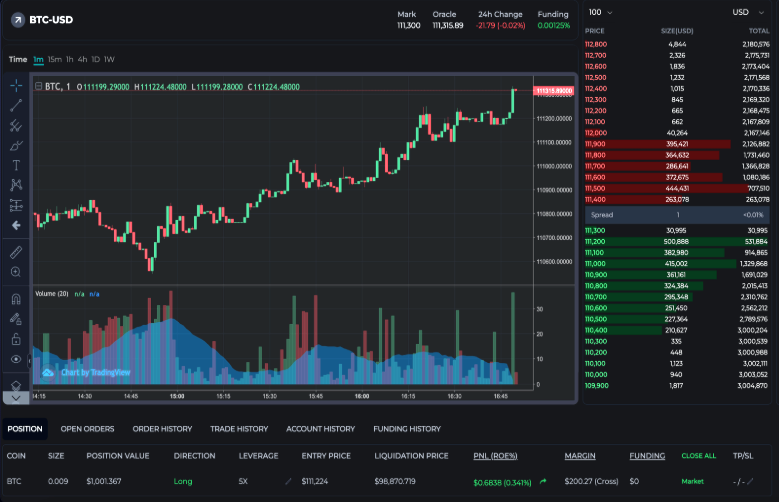The height and width of the screenshot is (502, 779).
Task: Switch chart to 4h timeframe
Action: [x=82, y=59]
